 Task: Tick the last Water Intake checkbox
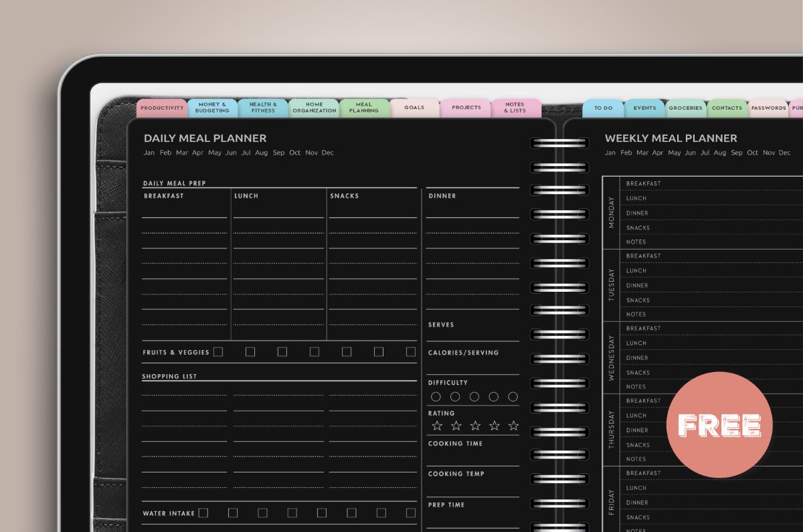[411, 513]
